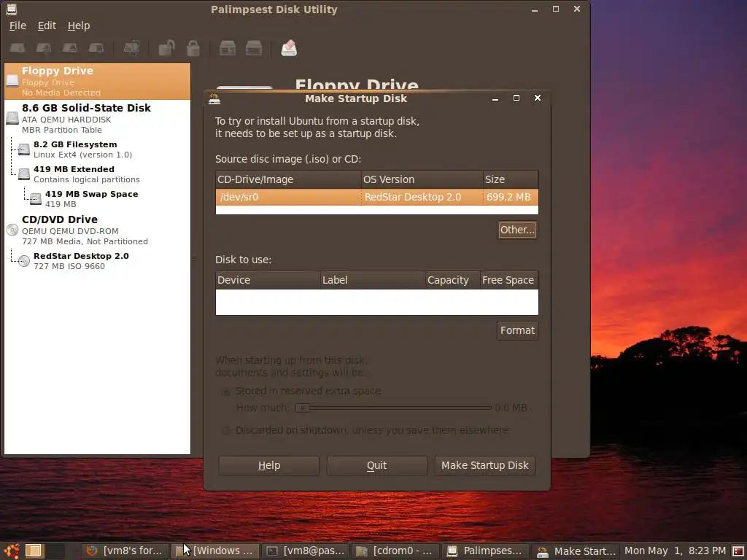Select the 419 MB Extended partition icon
Viewport: 747px width, 560px height.
click(24, 174)
